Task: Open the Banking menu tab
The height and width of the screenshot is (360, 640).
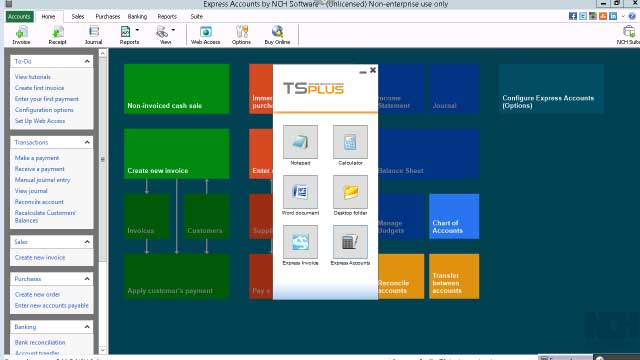Action: (137, 16)
